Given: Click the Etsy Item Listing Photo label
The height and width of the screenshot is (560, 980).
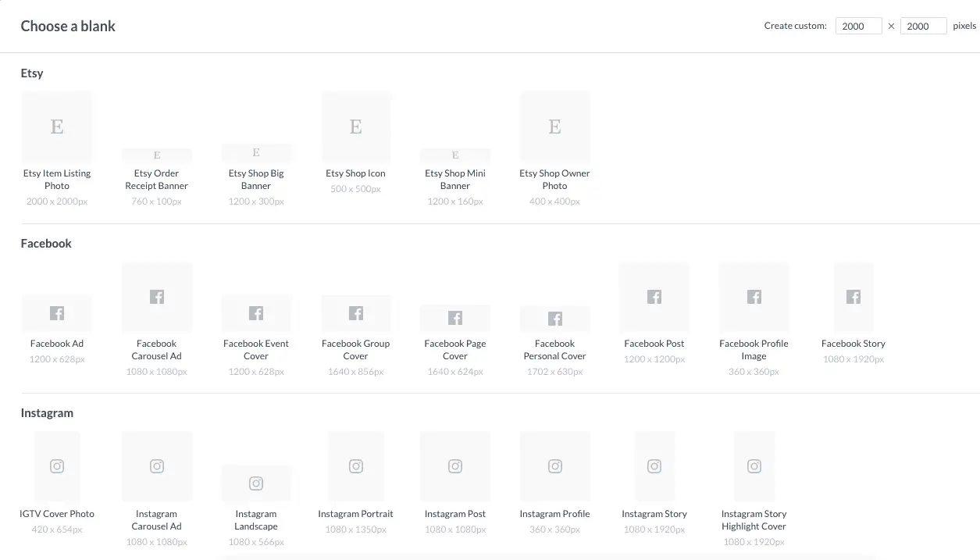Looking at the screenshot, I should pos(57,180).
